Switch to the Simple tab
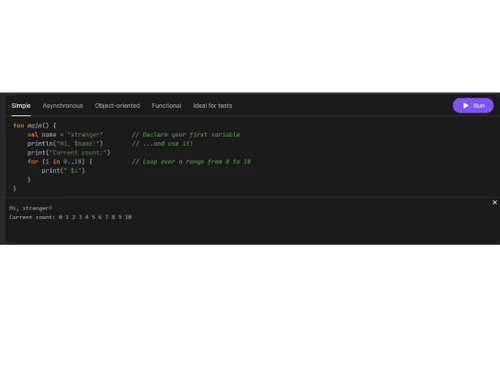The image size is (500, 375). (x=21, y=106)
